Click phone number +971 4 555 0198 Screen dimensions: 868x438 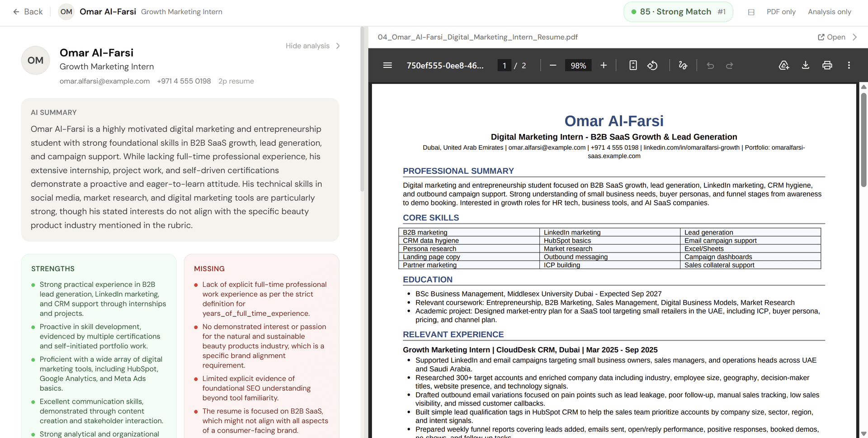(x=184, y=81)
